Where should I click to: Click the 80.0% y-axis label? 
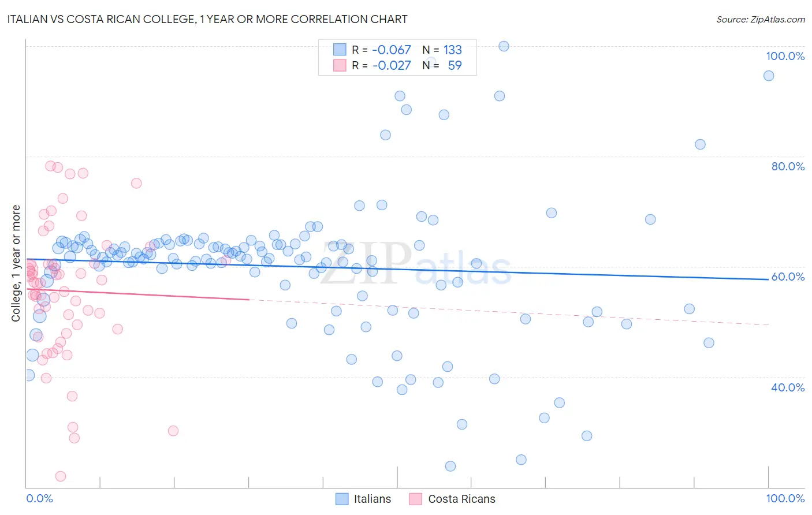tap(788, 166)
